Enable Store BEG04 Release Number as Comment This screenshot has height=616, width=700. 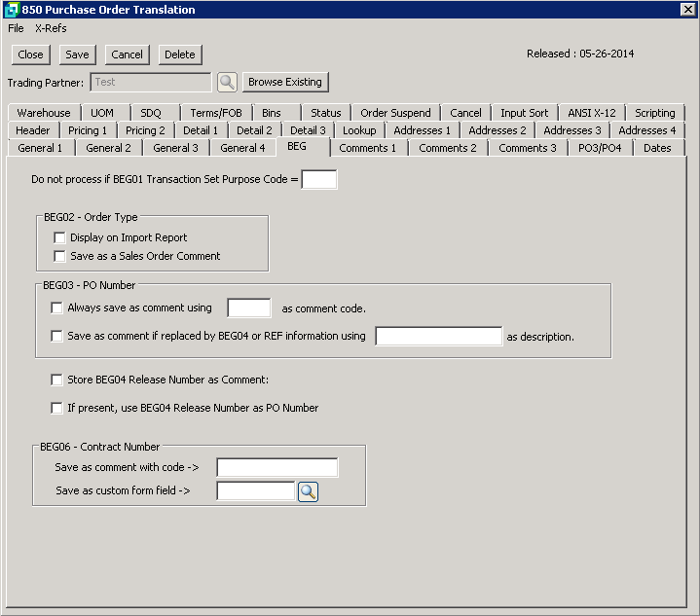(56, 380)
